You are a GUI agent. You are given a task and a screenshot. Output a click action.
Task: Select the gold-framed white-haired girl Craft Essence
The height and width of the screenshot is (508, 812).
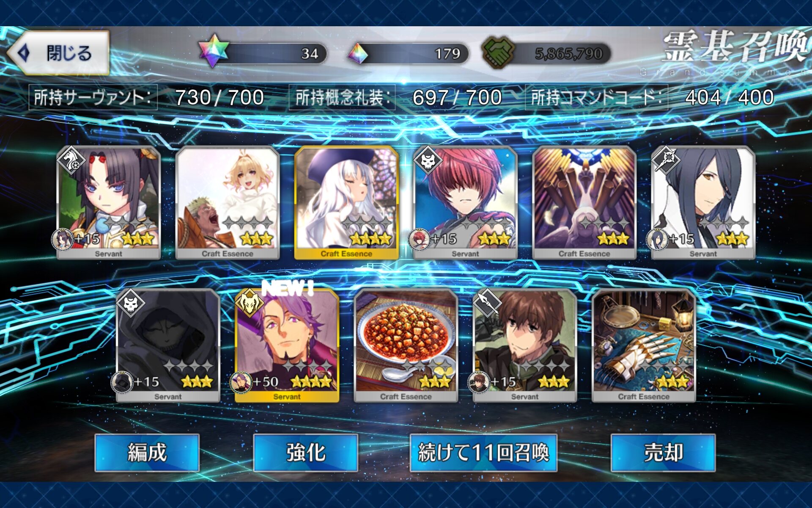point(346,203)
